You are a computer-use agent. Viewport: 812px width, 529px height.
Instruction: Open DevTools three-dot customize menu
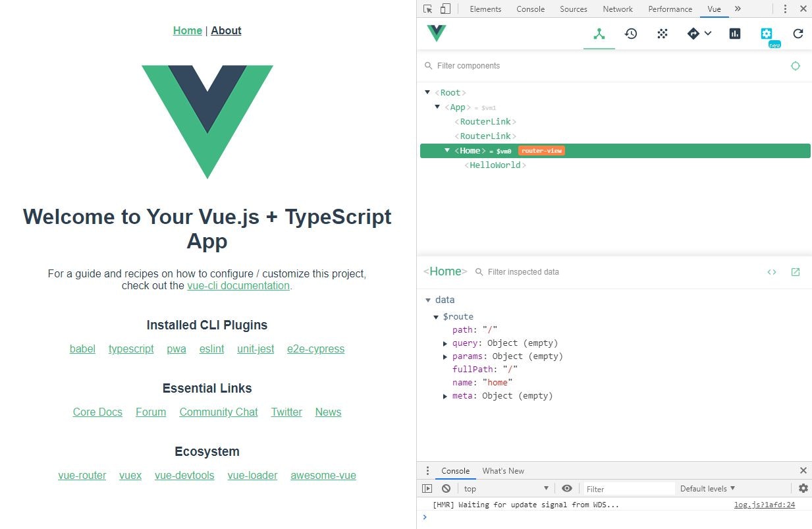785,9
